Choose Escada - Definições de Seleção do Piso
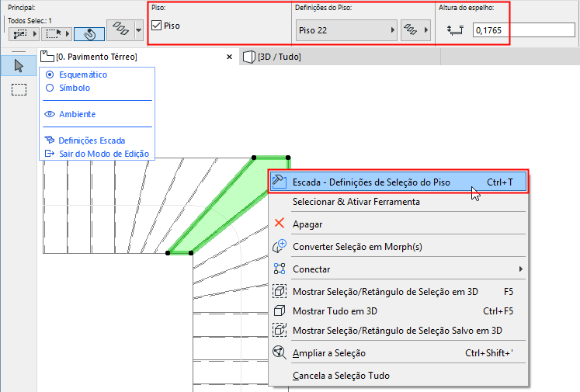This screenshot has height=392, width=580. coord(398,182)
